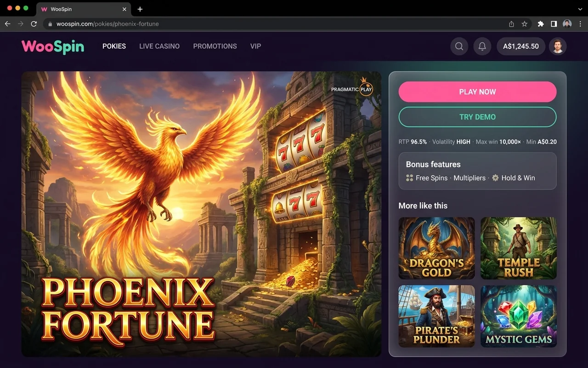
Task: Go back with the browser back arrow
Action: (x=7, y=24)
